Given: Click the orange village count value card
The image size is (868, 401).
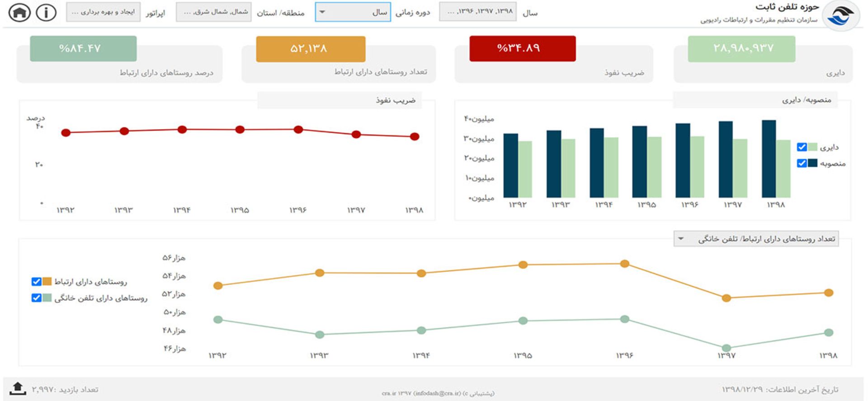Looking at the screenshot, I should 311,49.
